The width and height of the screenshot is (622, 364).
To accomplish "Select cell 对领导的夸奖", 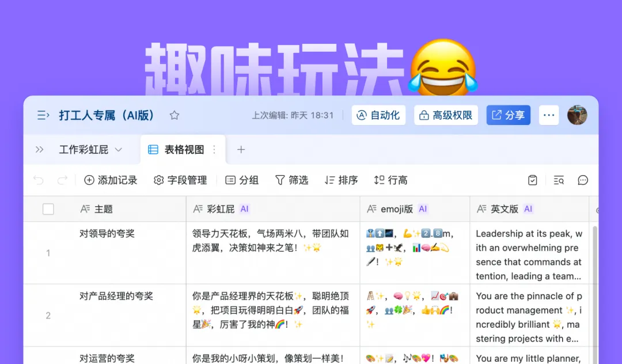I will pyautogui.click(x=130, y=253).
